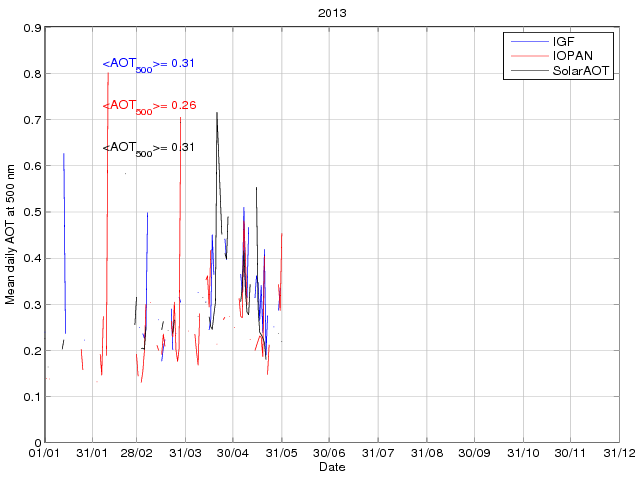Select the blue AOT500 = 0.31 annotation
Screen dimensions: 640x480
[148, 64]
